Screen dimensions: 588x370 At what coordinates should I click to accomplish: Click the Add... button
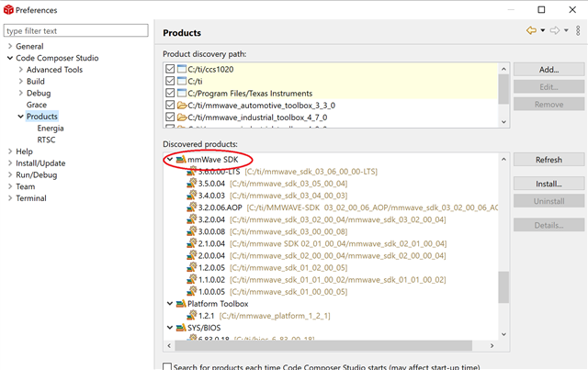tap(549, 70)
